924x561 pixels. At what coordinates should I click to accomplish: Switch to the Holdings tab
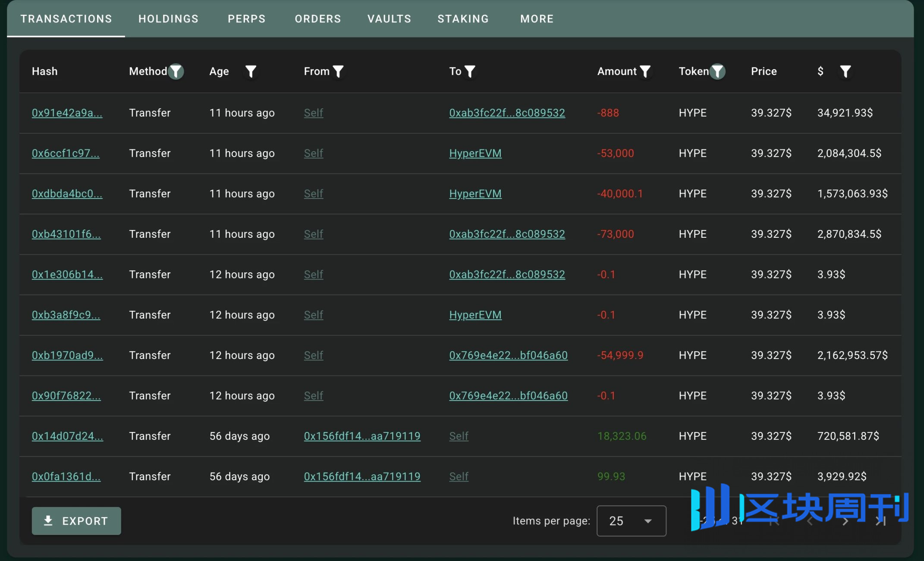pyautogui.click(x=168, y=19)
